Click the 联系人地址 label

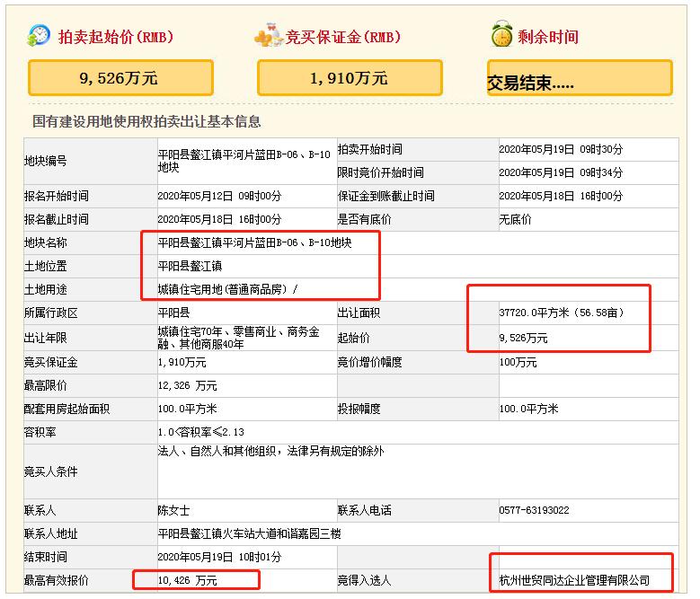(51, 533)
